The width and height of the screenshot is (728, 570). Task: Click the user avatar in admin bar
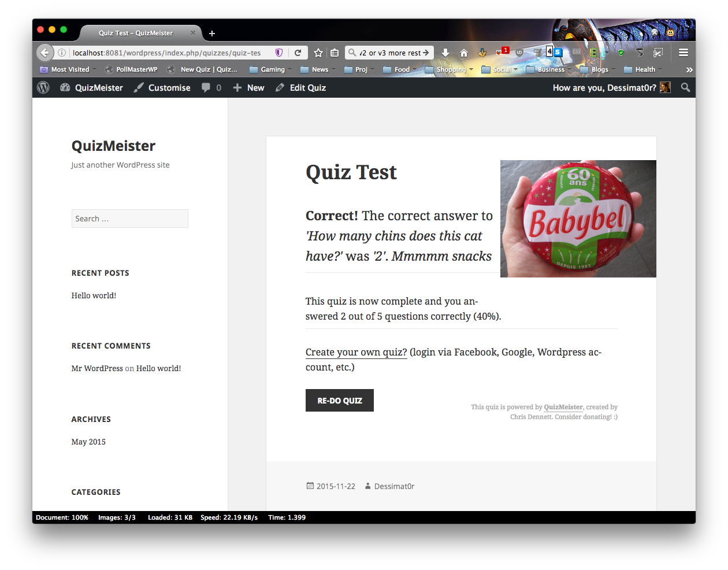(665, 87)
